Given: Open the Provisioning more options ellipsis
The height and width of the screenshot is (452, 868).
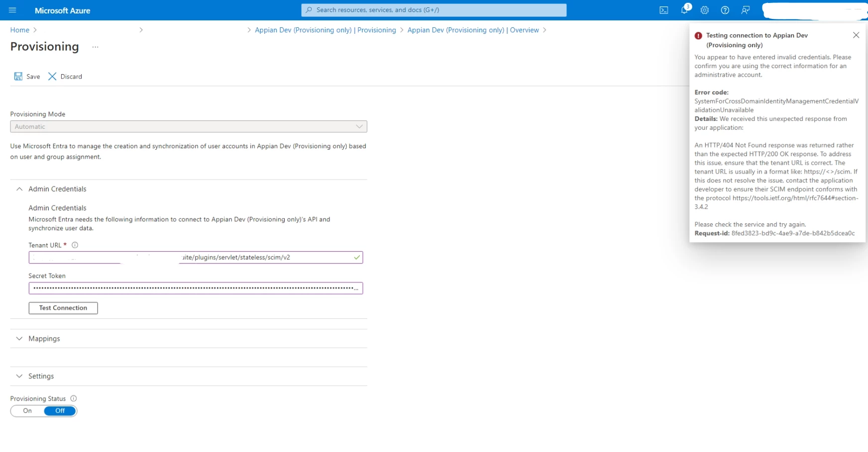Looking at the screenshot, I should click(96, 47).
